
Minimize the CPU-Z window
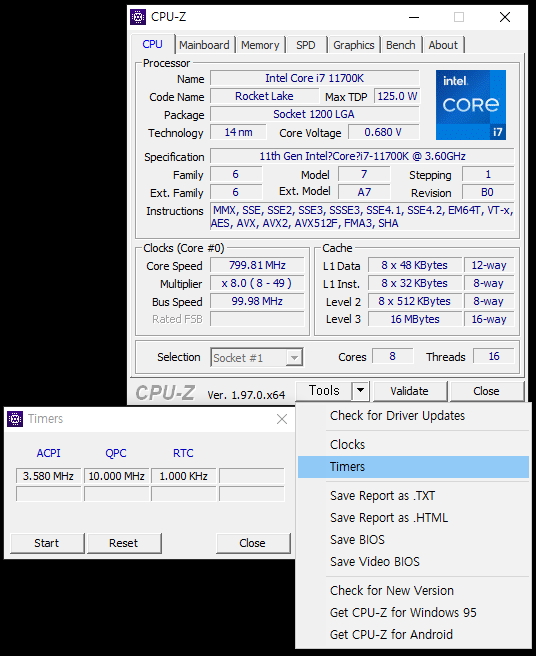(414, 17)
